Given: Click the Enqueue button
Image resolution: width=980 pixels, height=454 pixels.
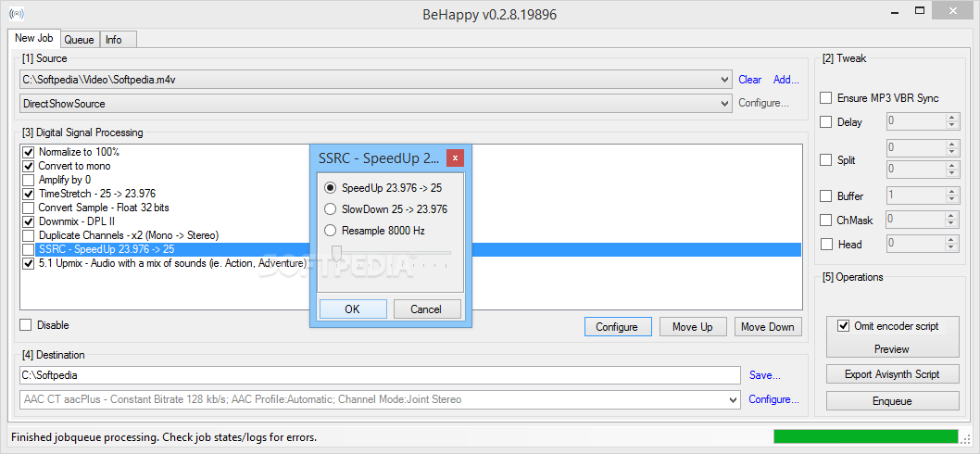Looking at the screenshot, I should 892,401.
